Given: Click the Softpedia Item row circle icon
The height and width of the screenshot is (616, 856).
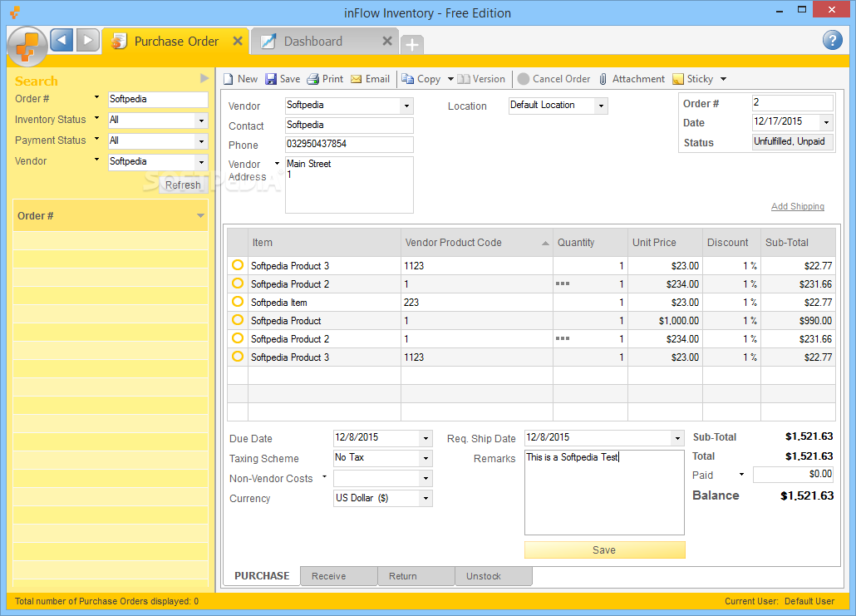Looking at the screenshot, I should tap(238, 302).
